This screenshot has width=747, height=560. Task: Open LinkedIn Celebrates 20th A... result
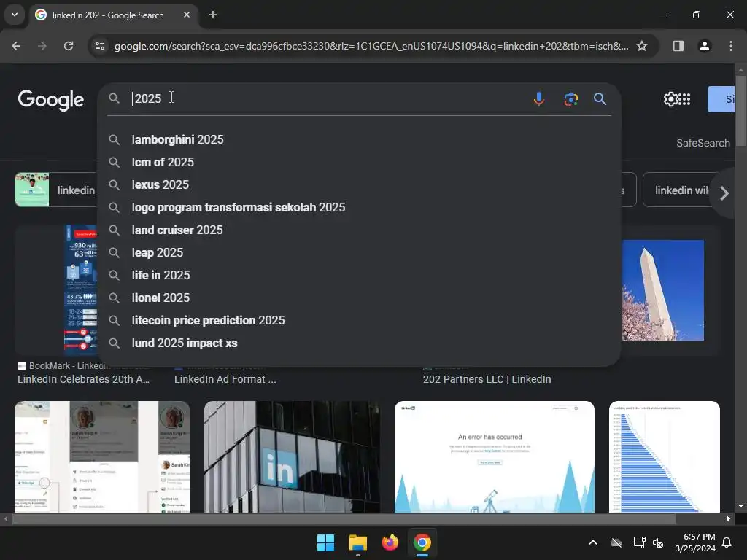(83, 379)
